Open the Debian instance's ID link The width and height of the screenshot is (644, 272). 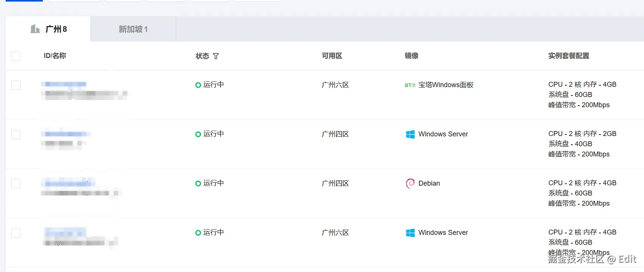tap(68, 183)
